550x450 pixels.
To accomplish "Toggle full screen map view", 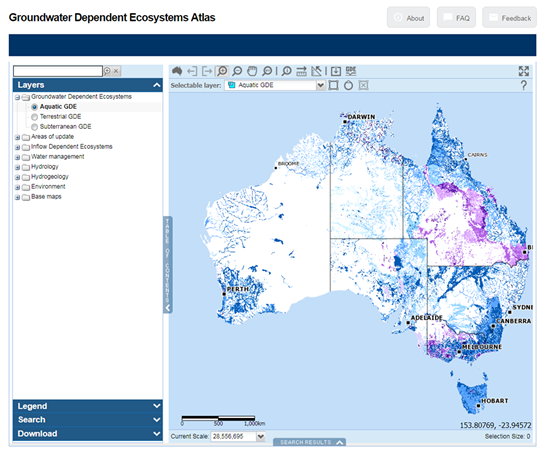I will (x=524, y=71).
